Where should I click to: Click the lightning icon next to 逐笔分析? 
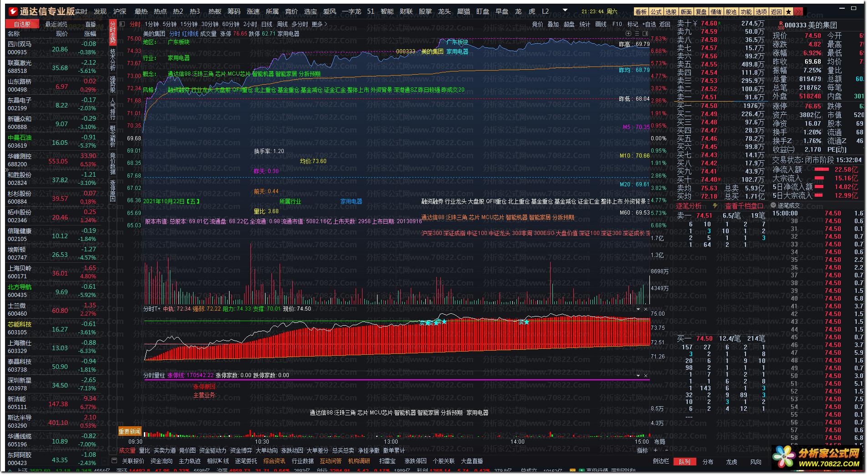715,206
